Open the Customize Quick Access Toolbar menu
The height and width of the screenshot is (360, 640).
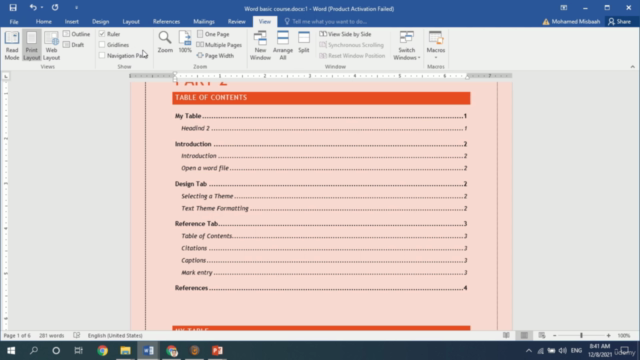(76, 8)
